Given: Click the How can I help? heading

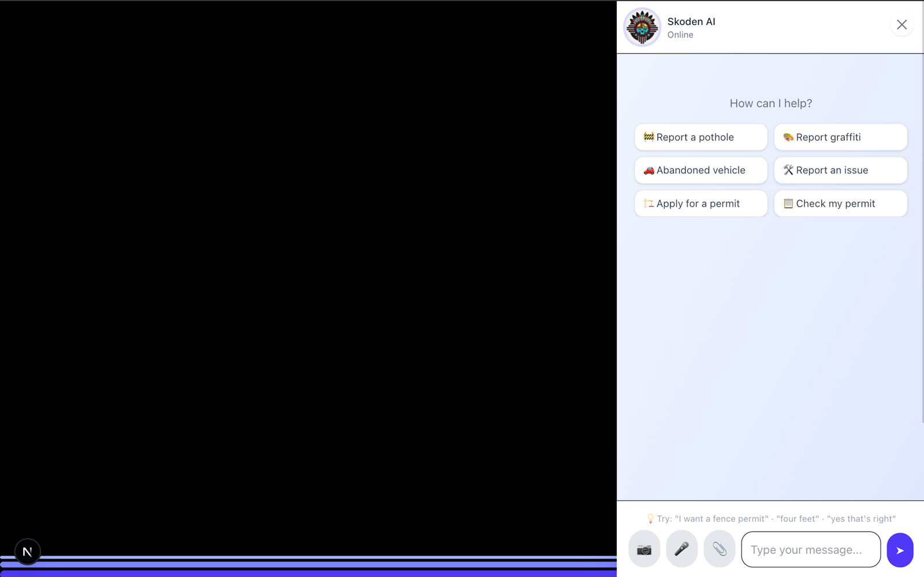Looking at the screenshot, I should pos(771,103).
